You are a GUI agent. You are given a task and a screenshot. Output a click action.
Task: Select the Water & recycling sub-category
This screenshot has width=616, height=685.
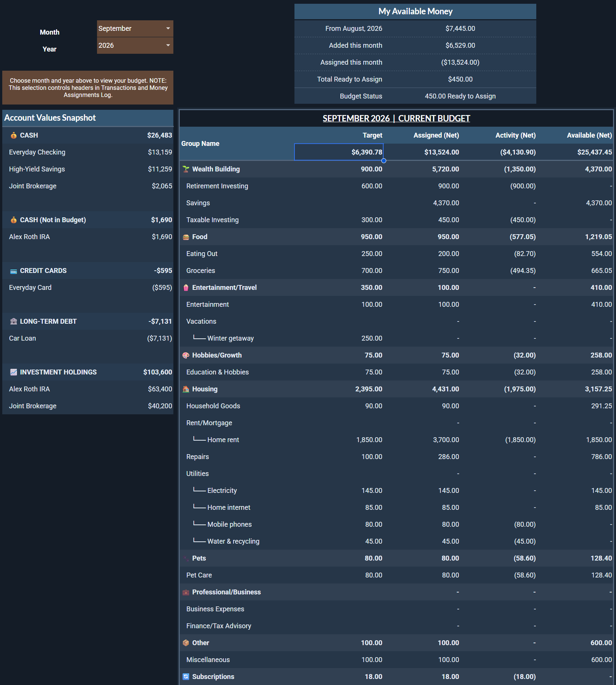click(233, 541)
